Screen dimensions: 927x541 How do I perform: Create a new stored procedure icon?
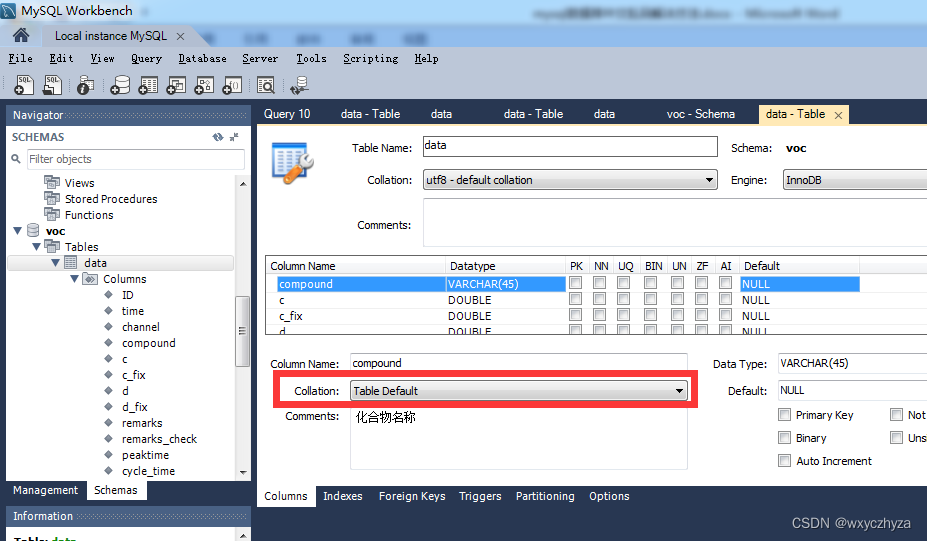tap(204, 85)
